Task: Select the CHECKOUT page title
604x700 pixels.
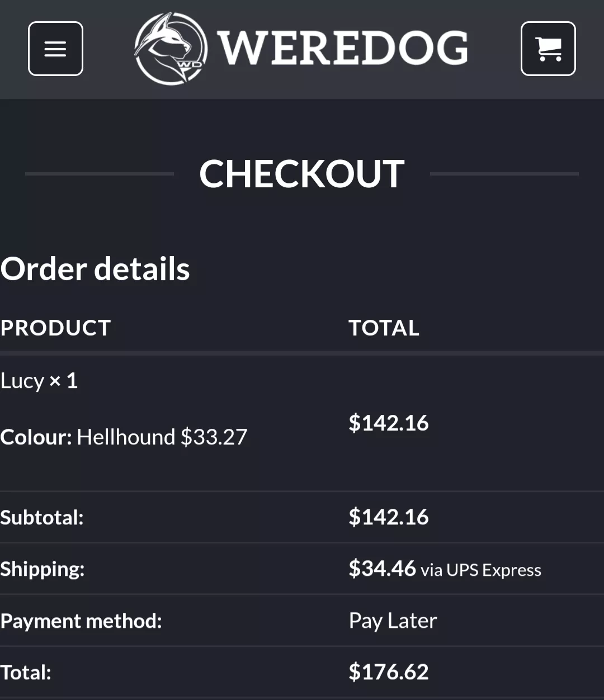Action: 302,174
